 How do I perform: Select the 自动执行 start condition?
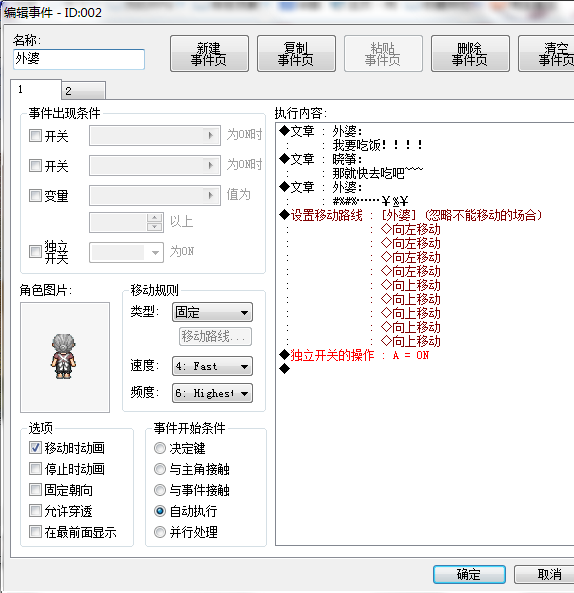(160, 511)
